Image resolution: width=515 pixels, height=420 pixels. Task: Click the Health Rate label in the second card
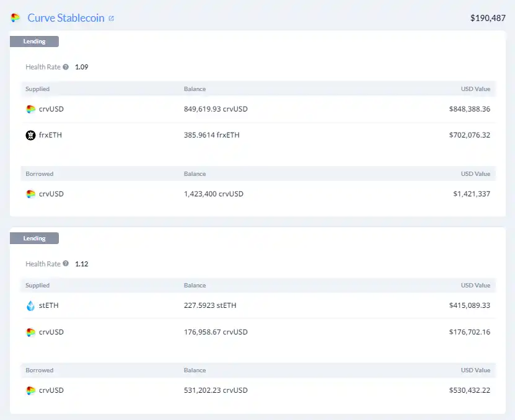43,264
